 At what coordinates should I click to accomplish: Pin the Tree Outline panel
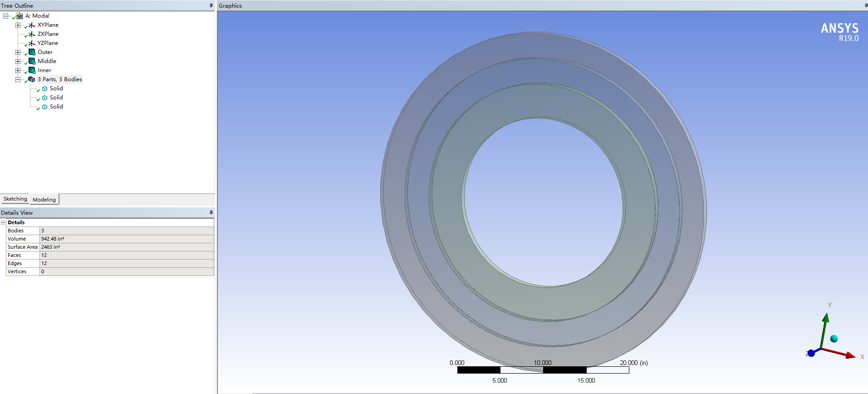click(x=211, y=5)
